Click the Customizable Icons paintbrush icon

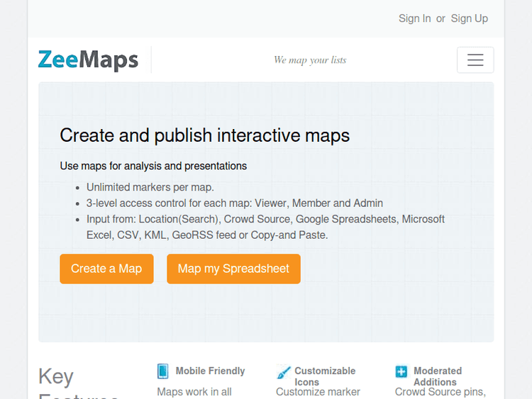[283, 371]
